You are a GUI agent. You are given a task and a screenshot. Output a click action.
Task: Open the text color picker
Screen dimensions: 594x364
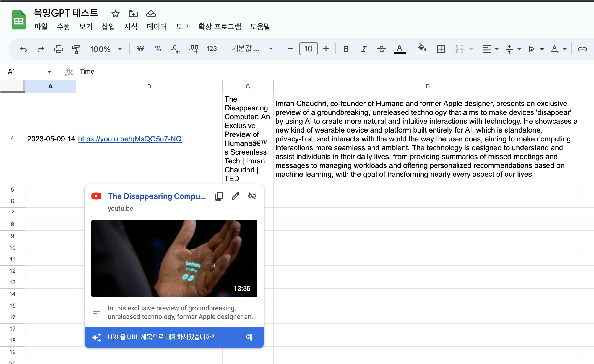pyautogui.click(x=400, y=49)
